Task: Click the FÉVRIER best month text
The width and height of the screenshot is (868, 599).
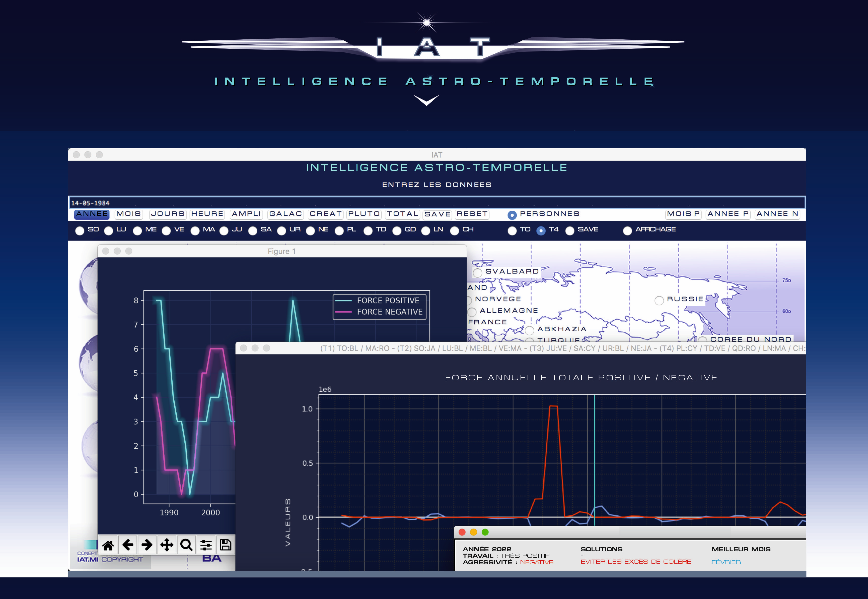Action: [x=726, y=562]
